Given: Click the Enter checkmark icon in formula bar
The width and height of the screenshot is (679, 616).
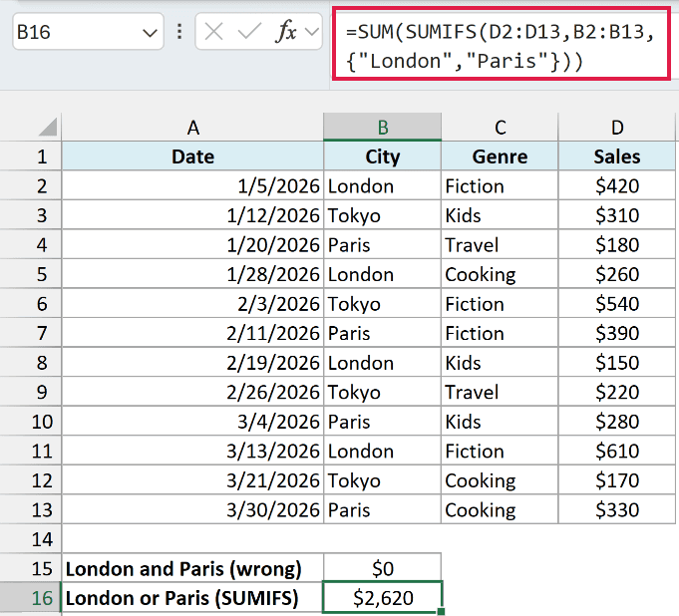Looking at the screenshot, I should [249, 32].
